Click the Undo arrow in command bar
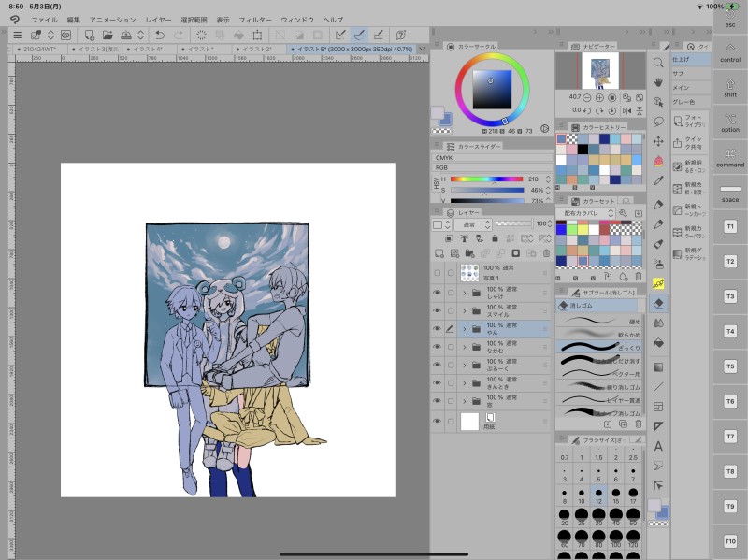Viewport: 748px width, 560px height. (x=159, y=36)
